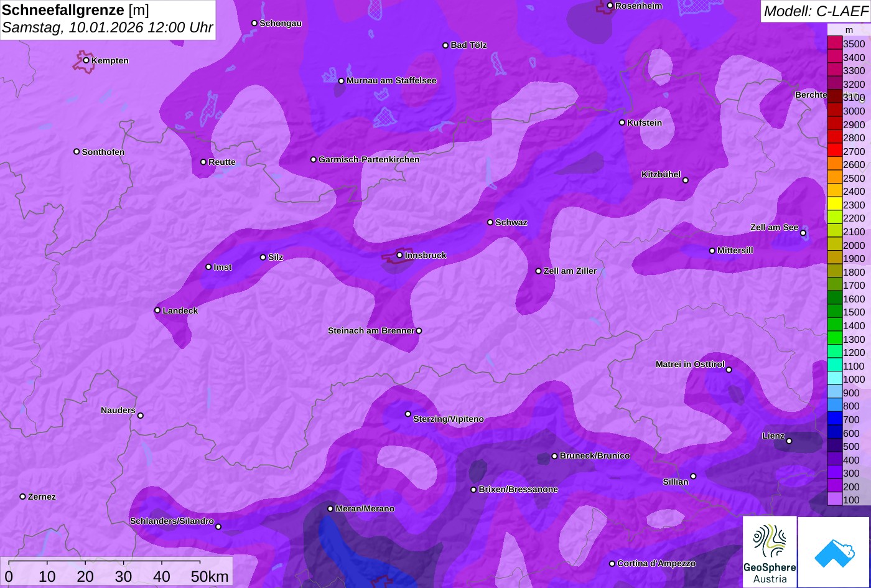Click the Garmisch-Partenkirchen label
Image resolution: width=871 pixels, height=588 pixels.
tap(369, 160)
